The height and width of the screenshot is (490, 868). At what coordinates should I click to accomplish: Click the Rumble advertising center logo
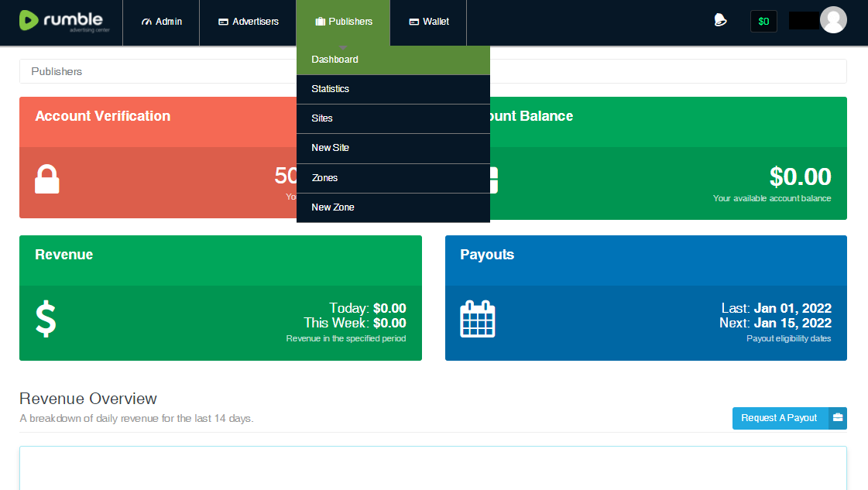62,21
